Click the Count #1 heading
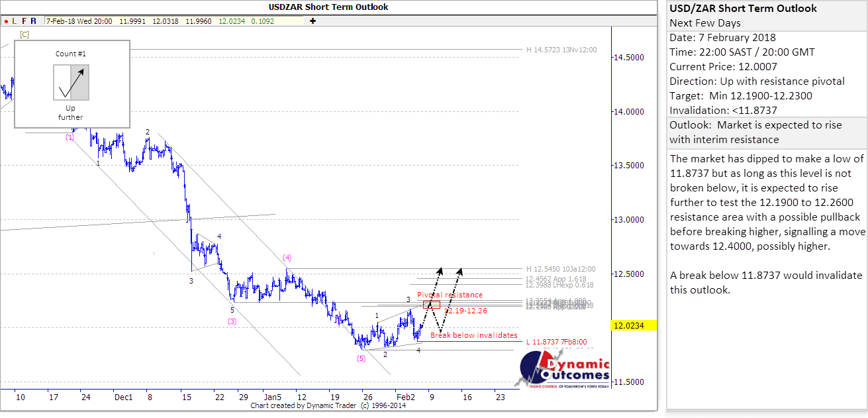The height and width of the screenshot is (418, 868). point(71,54)
